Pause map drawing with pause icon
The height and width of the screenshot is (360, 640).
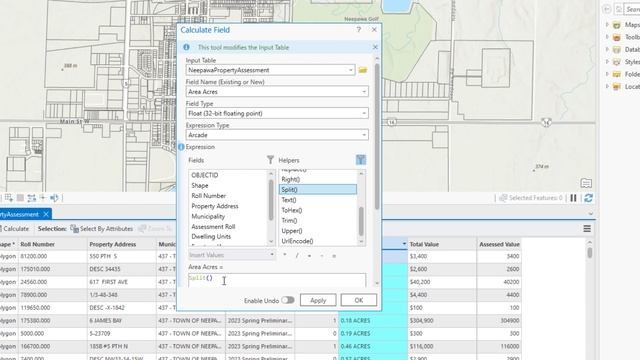[573, 198]
